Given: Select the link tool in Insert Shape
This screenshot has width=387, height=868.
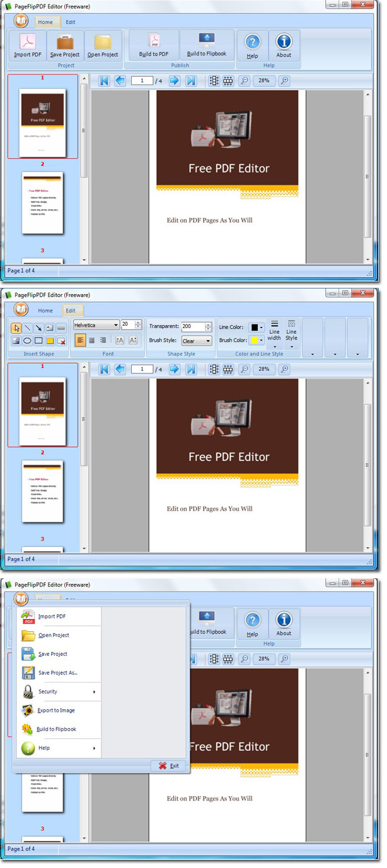Looking at the screenshot, I should click(61, 328).
